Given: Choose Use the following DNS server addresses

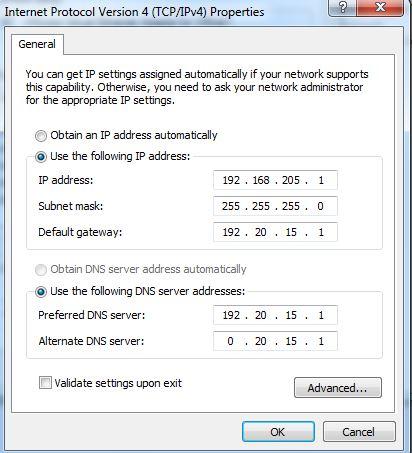Looking at the screenshot, I should [41, 292].
